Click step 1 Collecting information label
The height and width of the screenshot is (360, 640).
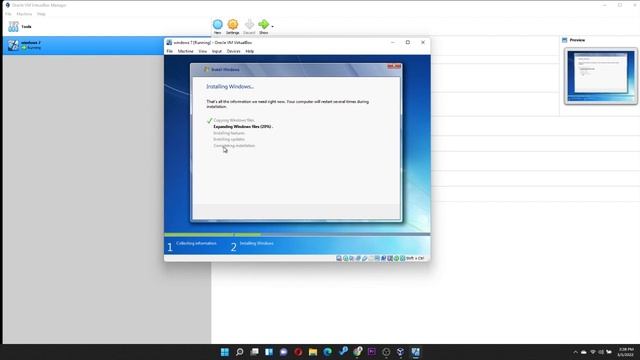tap(196, 243)
